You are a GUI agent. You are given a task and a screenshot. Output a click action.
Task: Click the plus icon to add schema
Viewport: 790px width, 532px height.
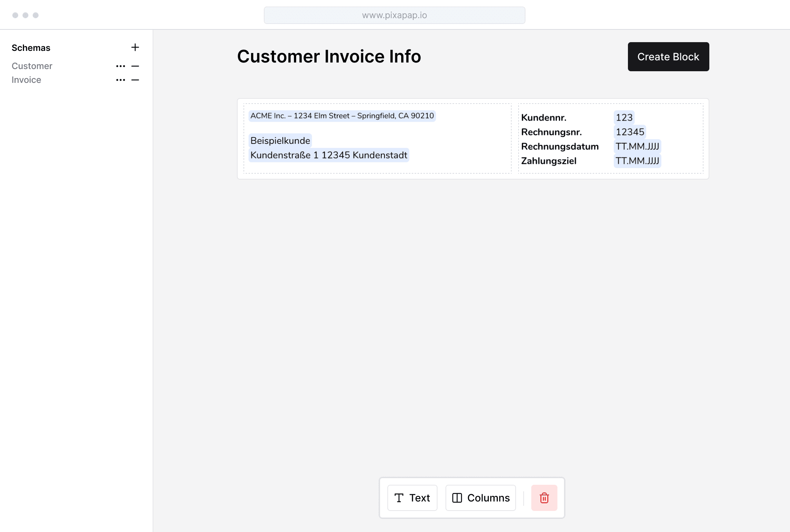(135, 47)
